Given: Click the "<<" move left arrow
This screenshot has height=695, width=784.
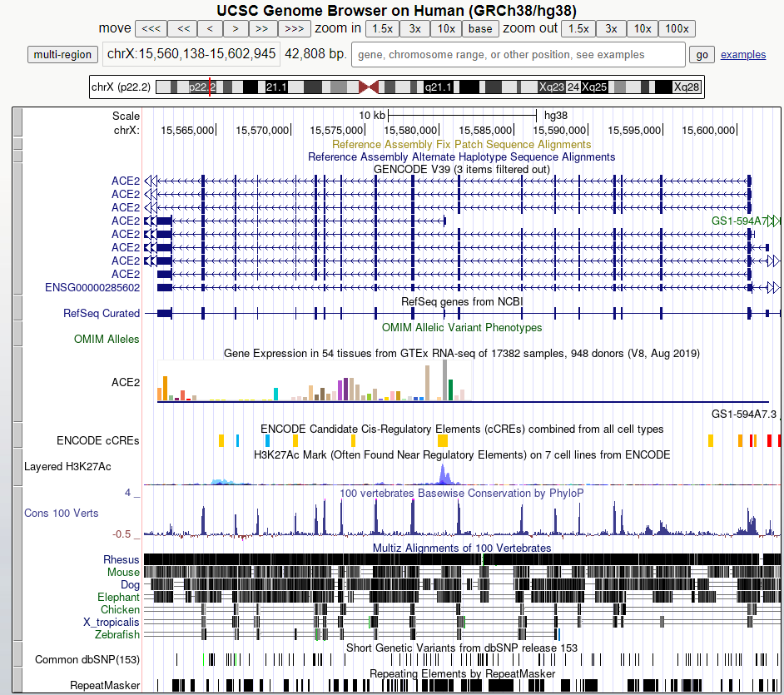Looking at the screenshot, I should pyautogui.click(x=183, y=28).
